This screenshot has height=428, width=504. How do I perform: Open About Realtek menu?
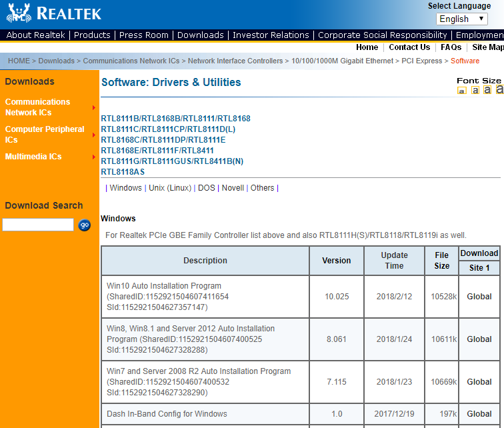pos(35,35)
